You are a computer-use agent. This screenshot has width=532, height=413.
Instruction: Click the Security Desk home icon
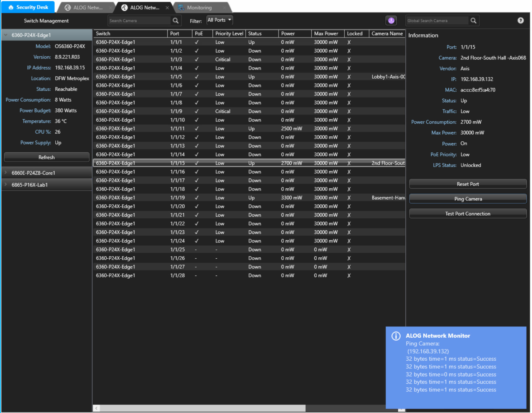11,7
